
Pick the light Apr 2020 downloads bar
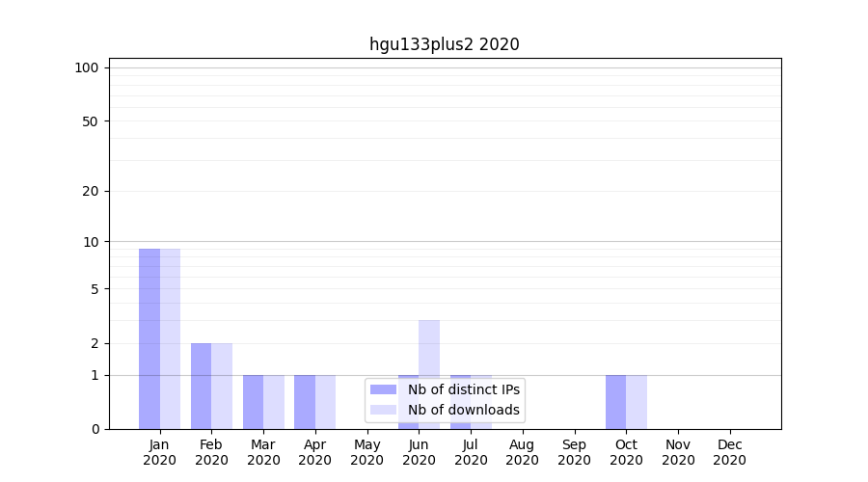pyautogui.click(x=325, y=401)
